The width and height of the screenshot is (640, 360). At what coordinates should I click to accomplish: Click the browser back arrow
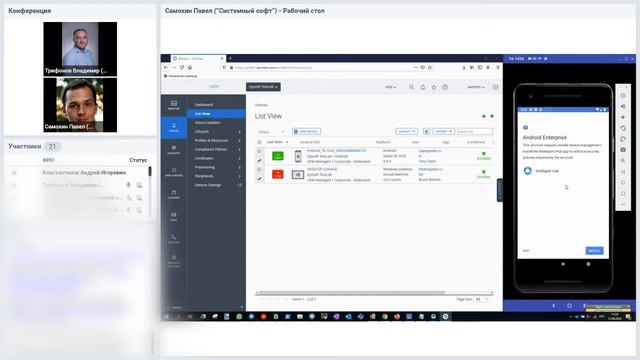(x=166, y=67)
